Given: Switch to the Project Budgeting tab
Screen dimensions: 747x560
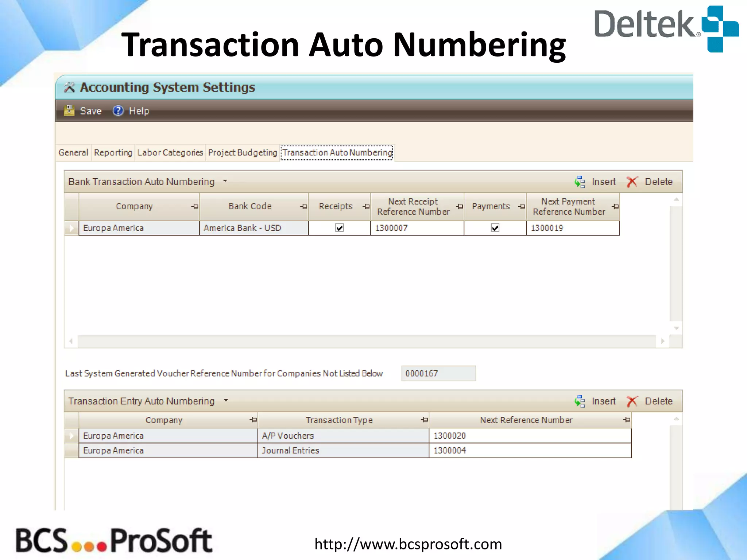Looking at the screenshot, I should point(243,152).
